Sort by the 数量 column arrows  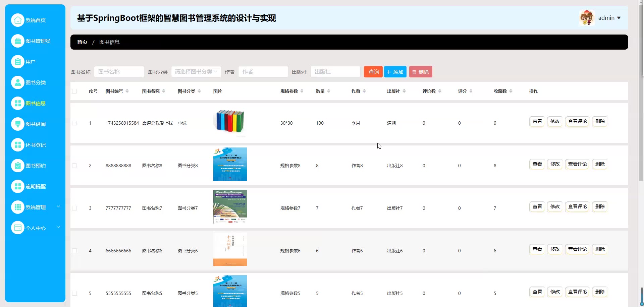(329, 91)
